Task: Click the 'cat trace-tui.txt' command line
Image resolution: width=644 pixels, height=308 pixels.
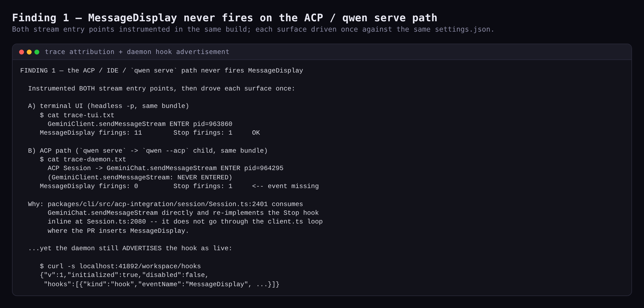Action: click(77, 115)
